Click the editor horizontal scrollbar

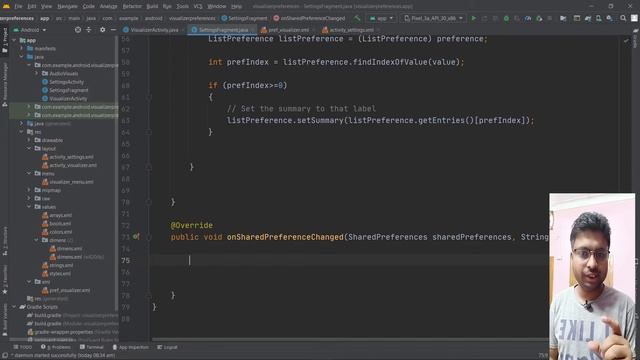click(x=350, y=339)
